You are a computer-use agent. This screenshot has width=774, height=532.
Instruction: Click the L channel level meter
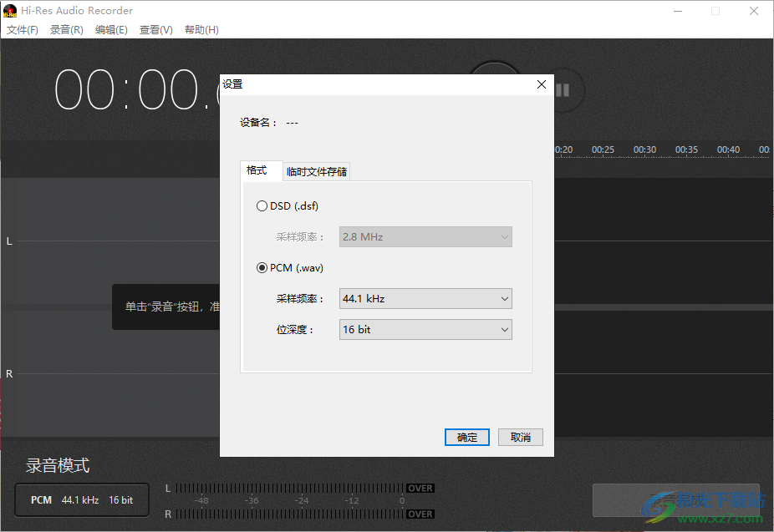coord(293,488)
